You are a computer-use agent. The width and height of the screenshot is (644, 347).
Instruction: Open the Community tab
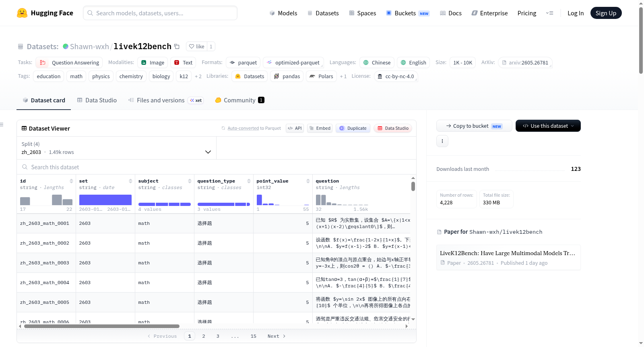coord(239,100)
